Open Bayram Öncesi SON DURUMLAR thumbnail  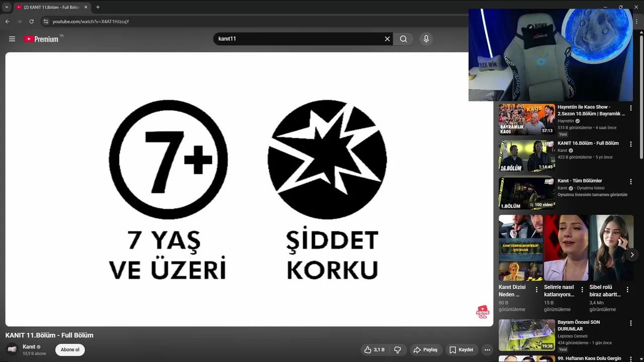[527, 335]
